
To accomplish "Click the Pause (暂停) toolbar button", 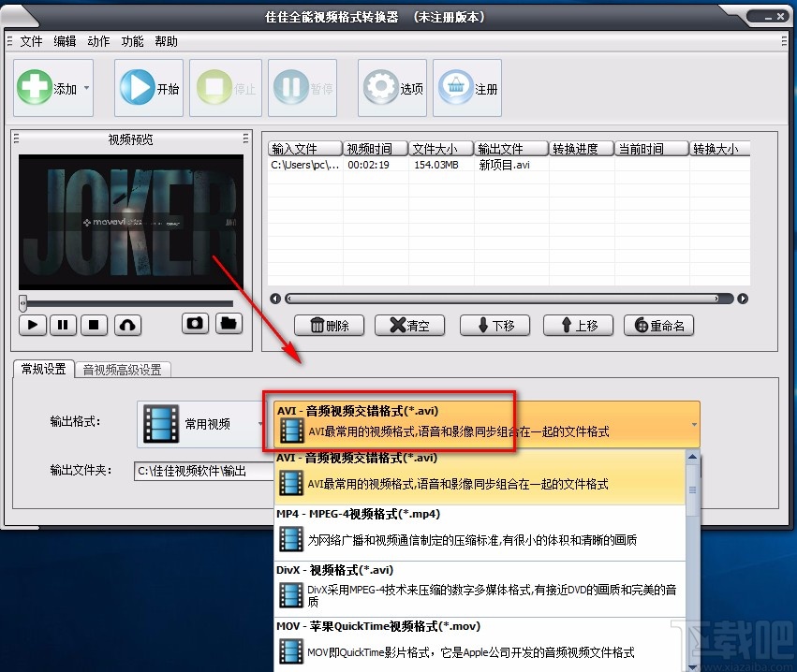I will 303,88.
